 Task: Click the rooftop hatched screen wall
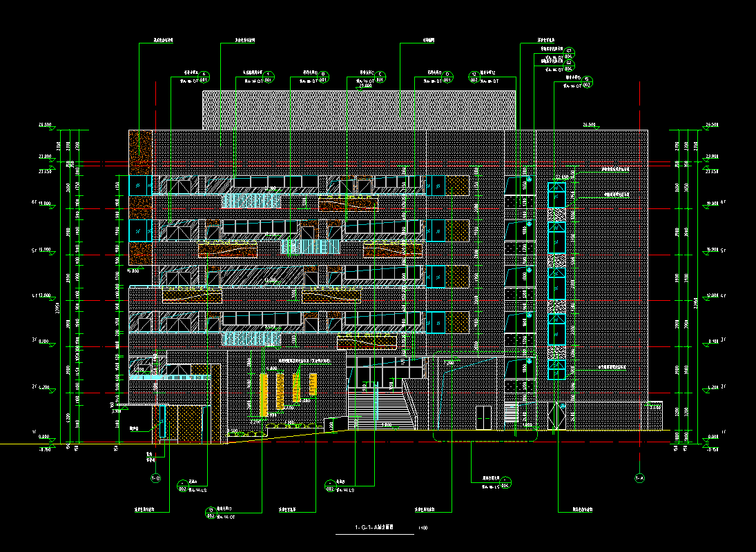click(359, 109)
